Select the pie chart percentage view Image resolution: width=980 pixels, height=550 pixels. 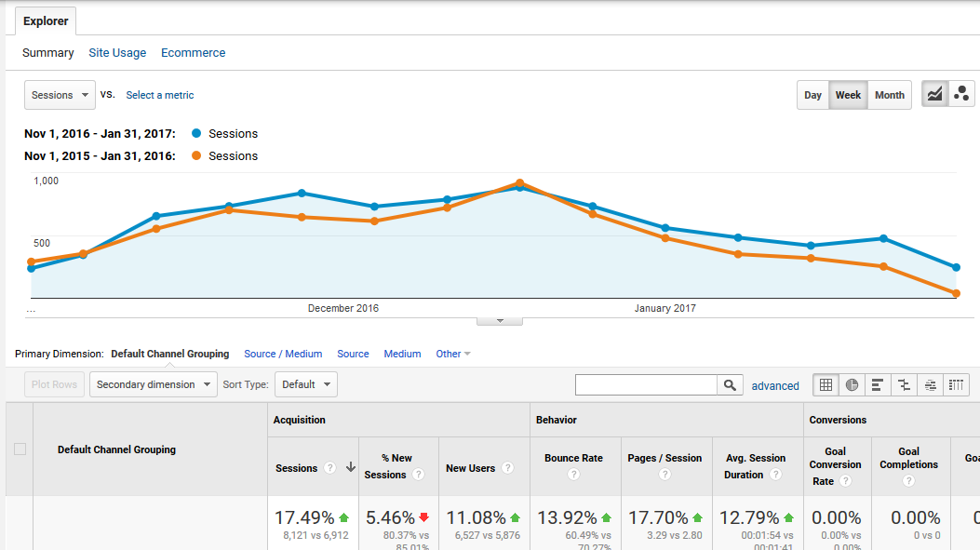pyautogui.click(x=852, y=385)
